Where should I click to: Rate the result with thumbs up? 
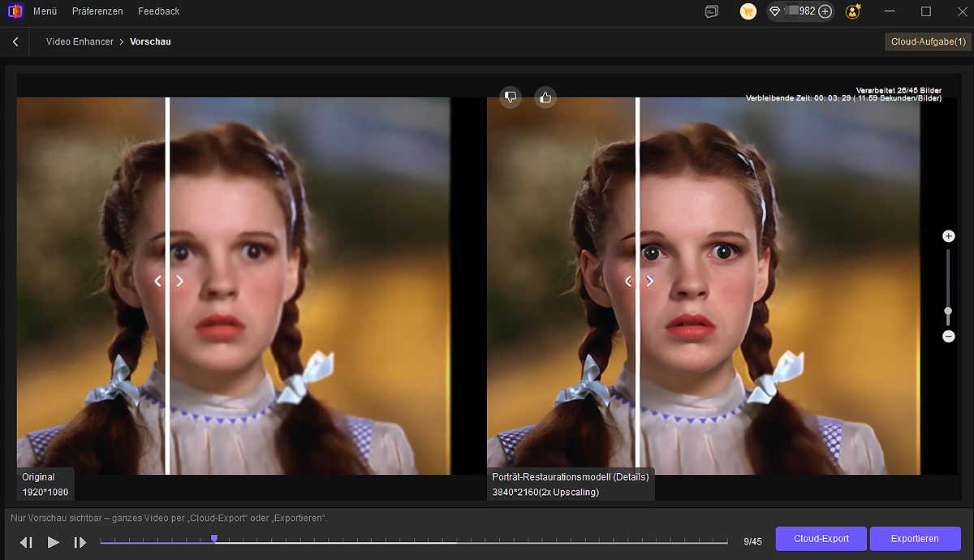545,97
